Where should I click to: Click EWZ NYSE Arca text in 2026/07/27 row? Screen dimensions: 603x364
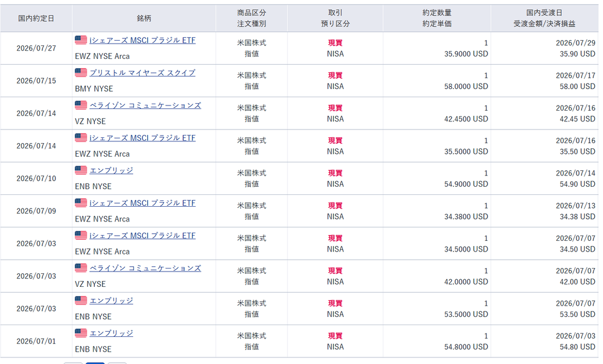tap(102, 56)
